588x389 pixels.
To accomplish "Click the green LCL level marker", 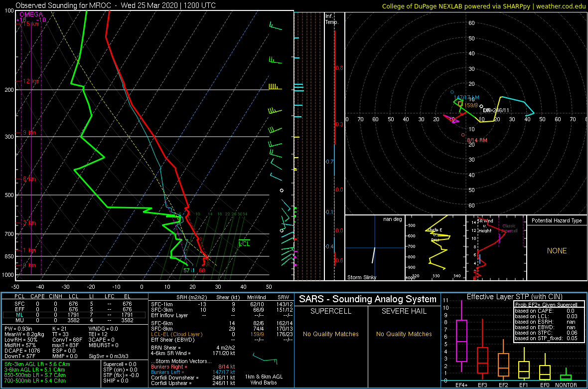I will 244,244.
